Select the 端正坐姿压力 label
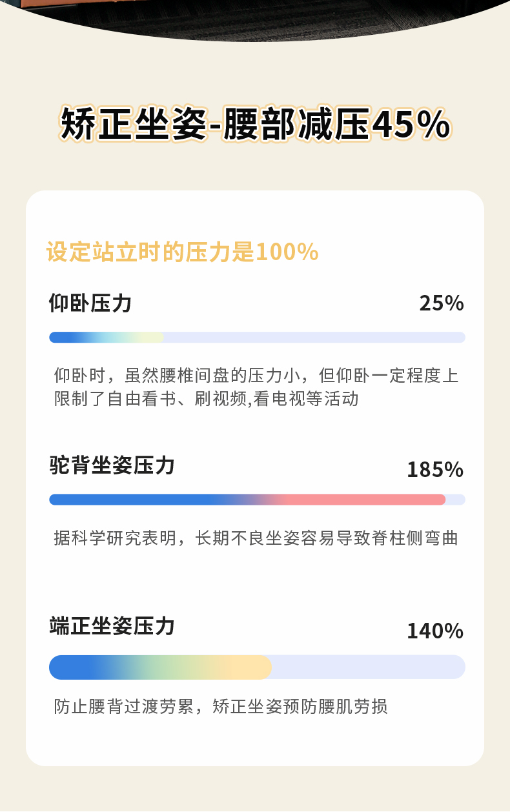This screenshot has height=812, width=510. 112,625
